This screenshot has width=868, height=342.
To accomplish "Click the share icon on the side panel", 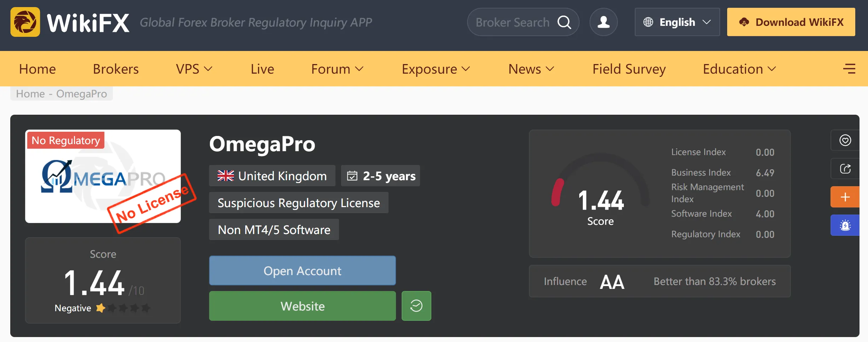I will tap(845, 169).
